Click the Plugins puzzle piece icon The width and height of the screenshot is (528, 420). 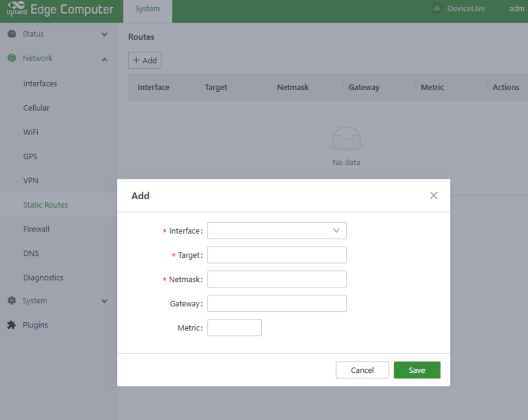pos(12,325)
